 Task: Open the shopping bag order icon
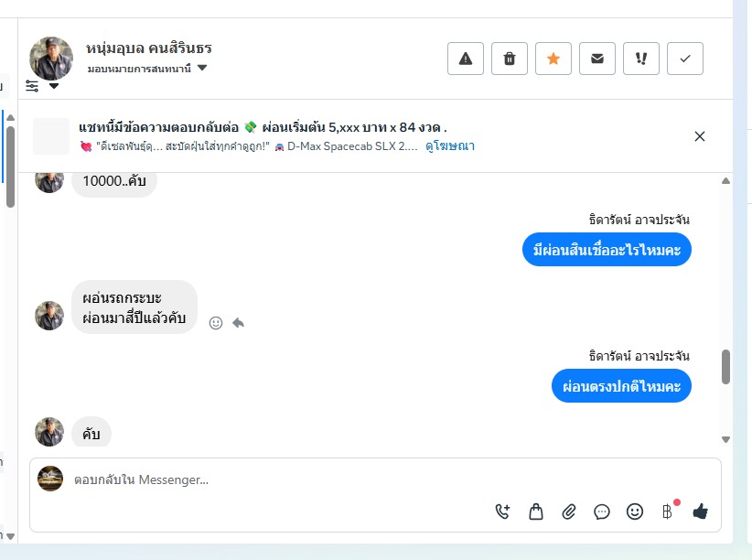pyautogui.click(x=536, y=512)
